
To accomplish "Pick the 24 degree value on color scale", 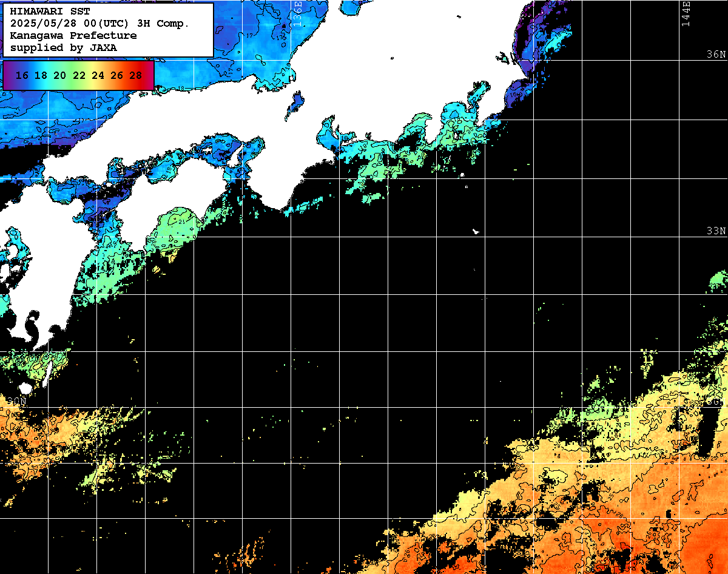I will tap(98, 76).
